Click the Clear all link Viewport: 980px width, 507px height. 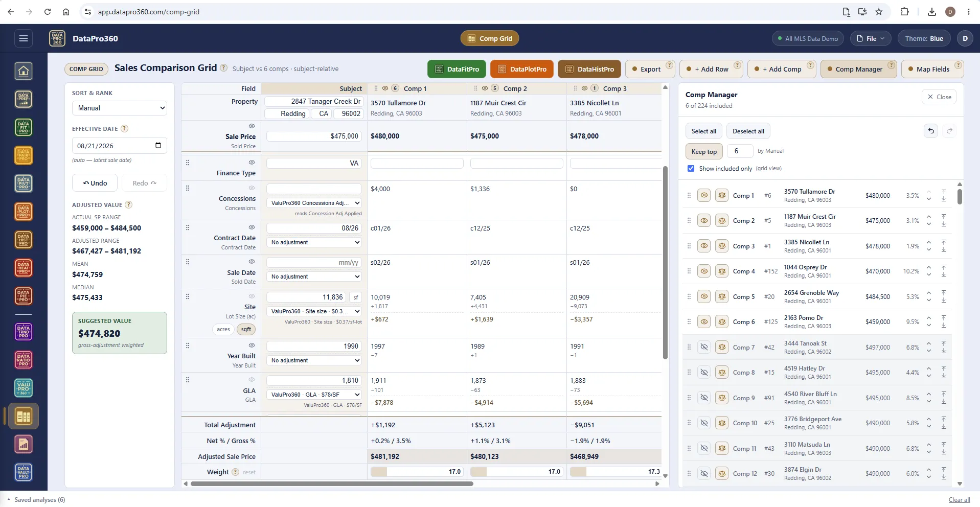pos(959,500)
